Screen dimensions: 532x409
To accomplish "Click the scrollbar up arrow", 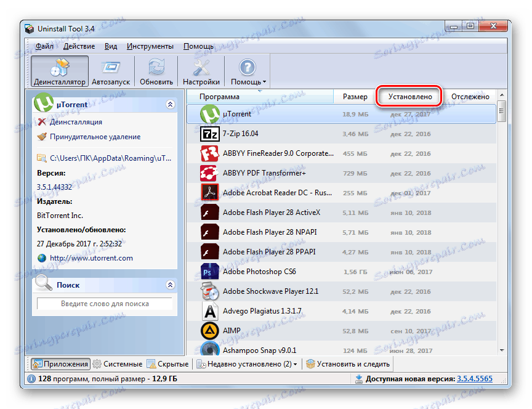I will pos(502,95).
